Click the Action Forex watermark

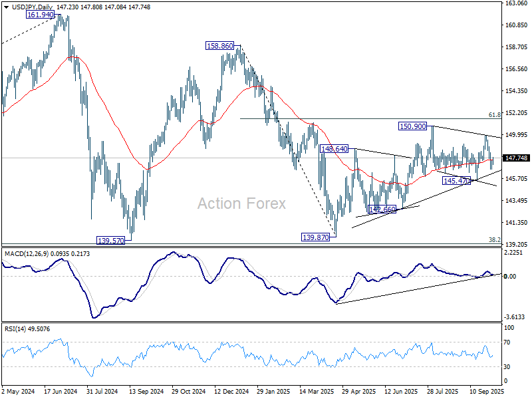coord(241,203)
